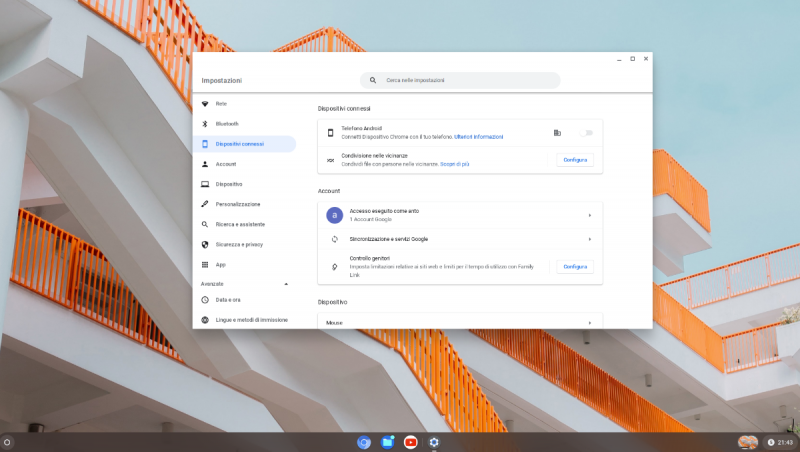
Task: Expand Accesso eseguito come anto arrow
Action: (x=589, y=215)
